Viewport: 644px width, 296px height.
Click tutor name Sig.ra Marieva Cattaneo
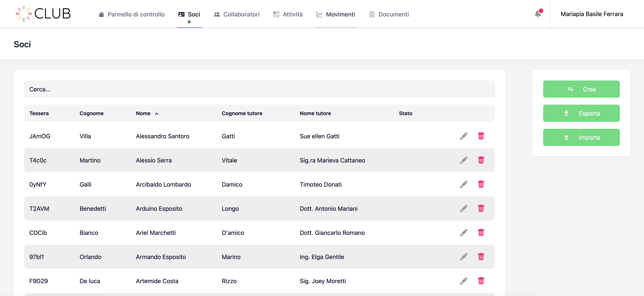(x=332, y=160)
